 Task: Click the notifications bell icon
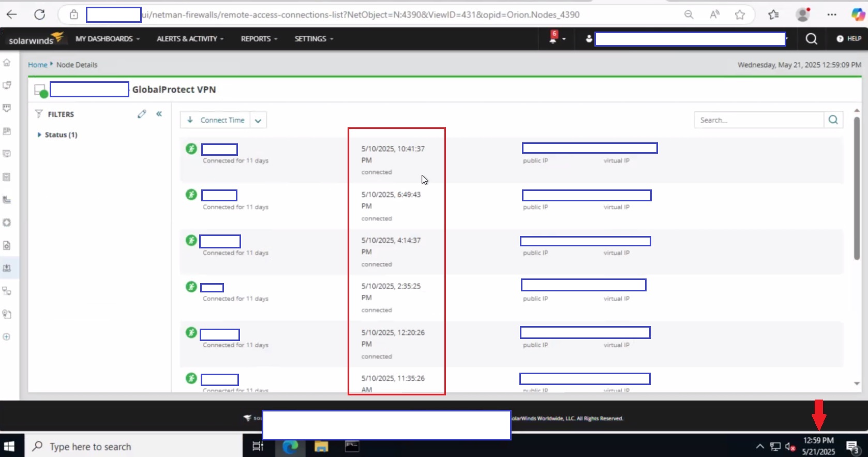(x=553, y=38)
